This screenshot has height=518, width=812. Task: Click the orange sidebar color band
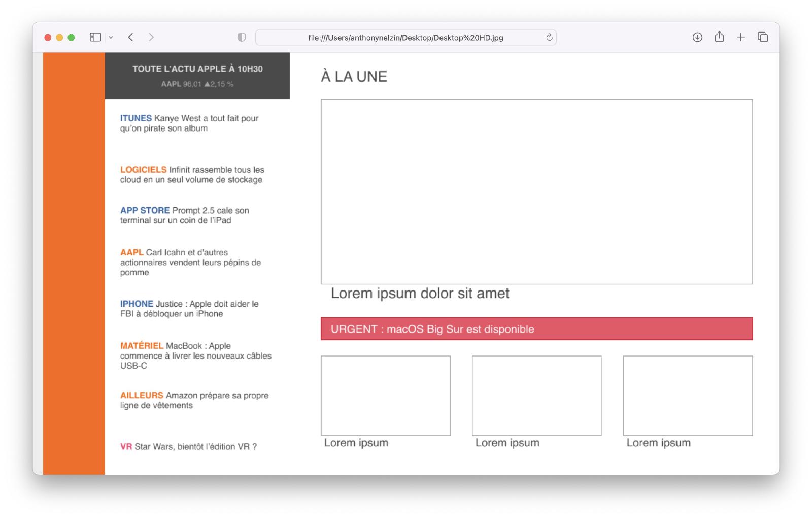tap(74, 264)
